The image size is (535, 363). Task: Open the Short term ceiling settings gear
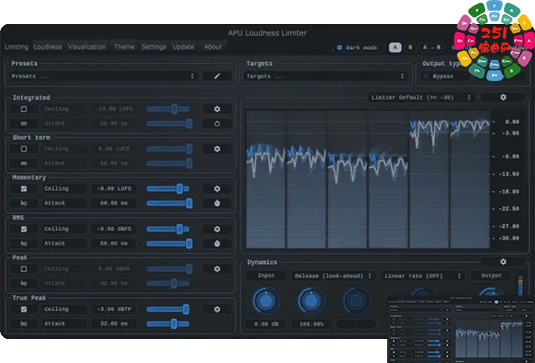pyautogui.click(x=217, y=149)
